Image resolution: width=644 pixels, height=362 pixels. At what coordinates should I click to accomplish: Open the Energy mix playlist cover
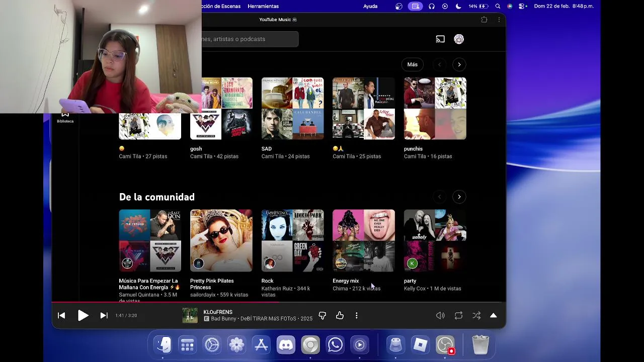pos(364,240)
